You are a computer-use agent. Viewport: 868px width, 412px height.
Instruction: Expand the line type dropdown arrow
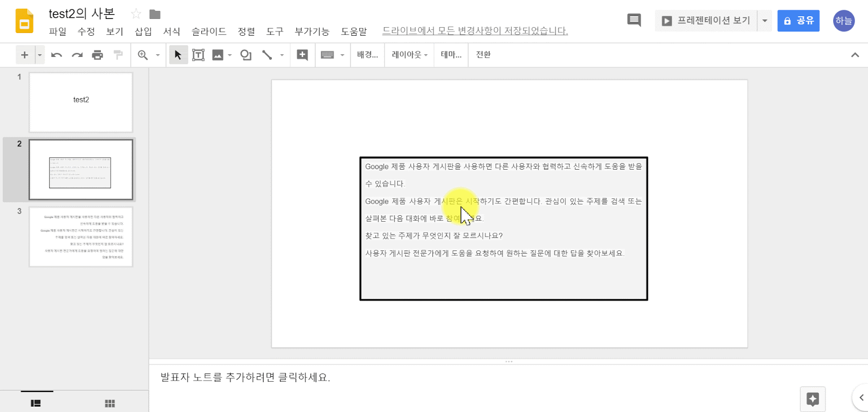[x=282, y=55]
